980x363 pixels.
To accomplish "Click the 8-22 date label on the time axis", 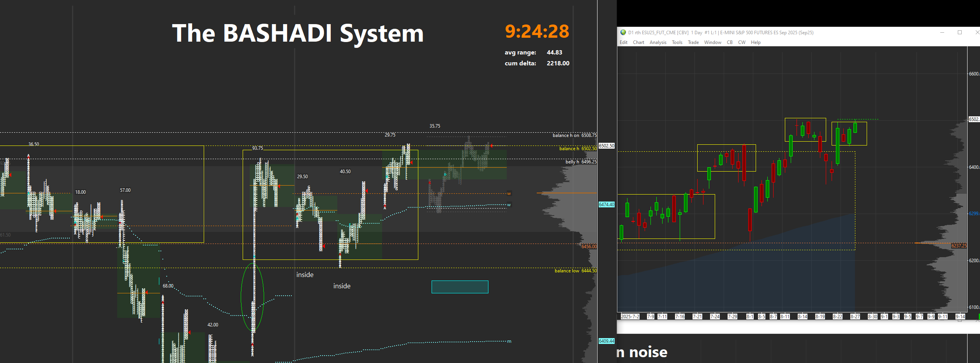I will (837, 317).
